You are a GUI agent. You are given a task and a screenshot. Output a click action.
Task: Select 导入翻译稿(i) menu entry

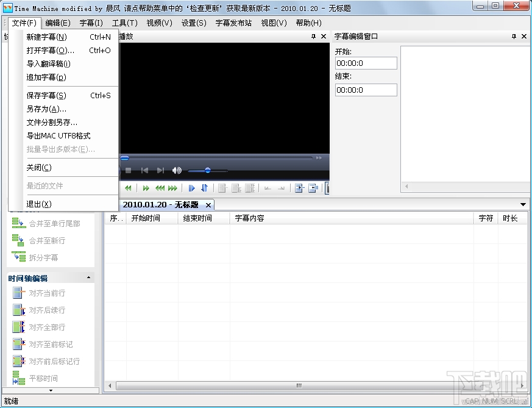[63, 64]
